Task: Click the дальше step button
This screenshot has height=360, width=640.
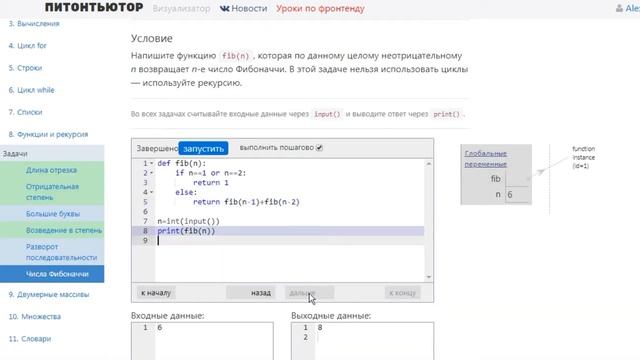Action: [309, 293]
